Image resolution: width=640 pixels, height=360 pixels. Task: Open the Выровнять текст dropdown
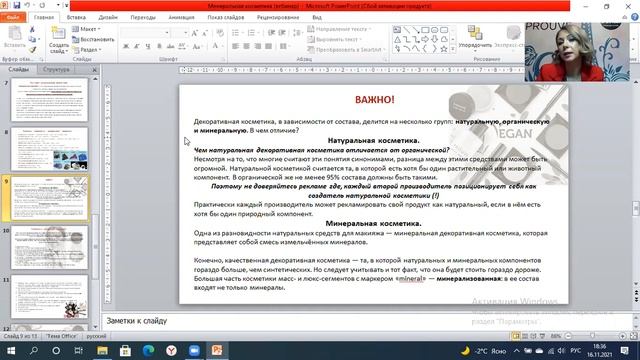(335, 39)
